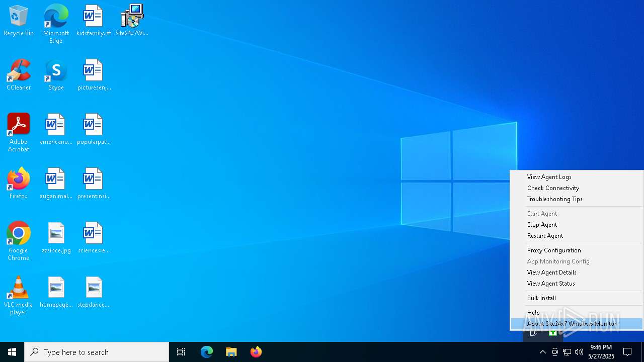Open the network status tray icon
Viewport: 644px width, 362px height.
click(x=567, y=352)
